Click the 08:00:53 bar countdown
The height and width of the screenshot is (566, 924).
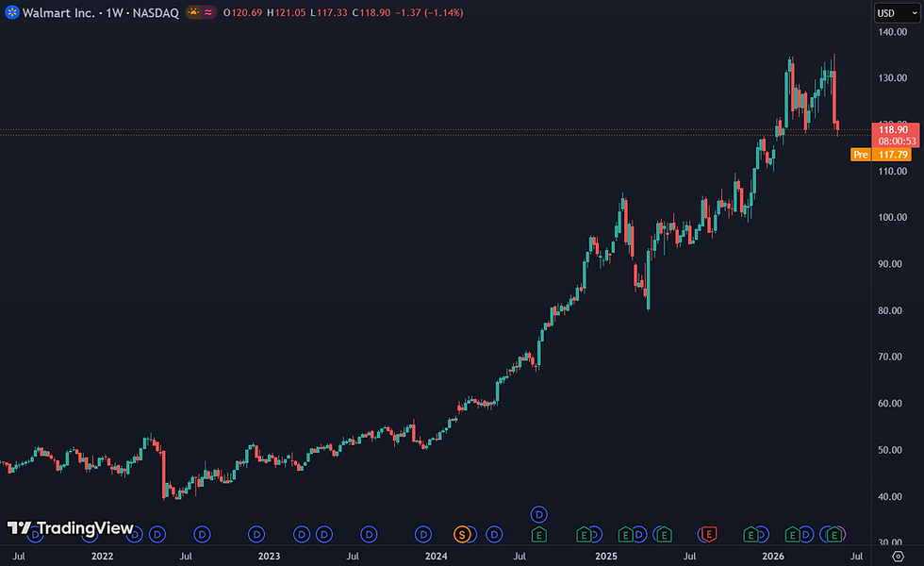pyautogui.click(x=897, y=141)
